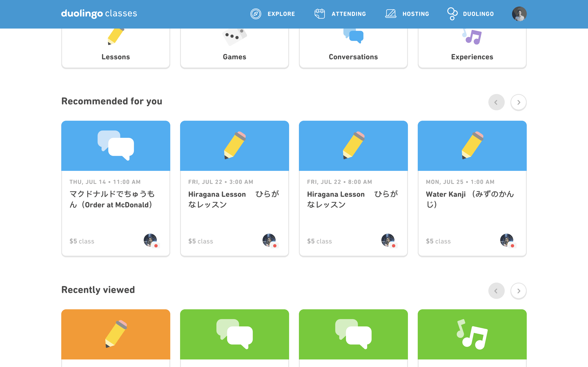Click the left arrow for Recommended for you
Image resolution: width=588 pixels, height=367 pixels.
tap(497, 102)
